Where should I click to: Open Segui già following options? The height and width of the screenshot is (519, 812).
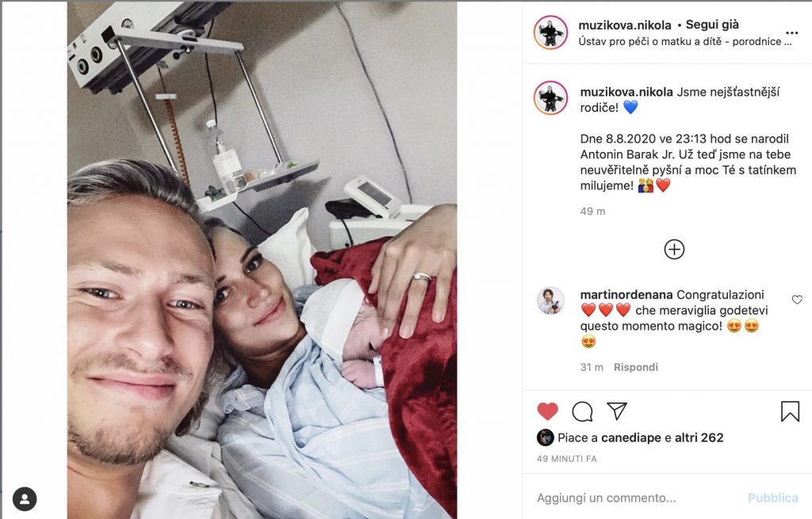[x=712, y=25]
